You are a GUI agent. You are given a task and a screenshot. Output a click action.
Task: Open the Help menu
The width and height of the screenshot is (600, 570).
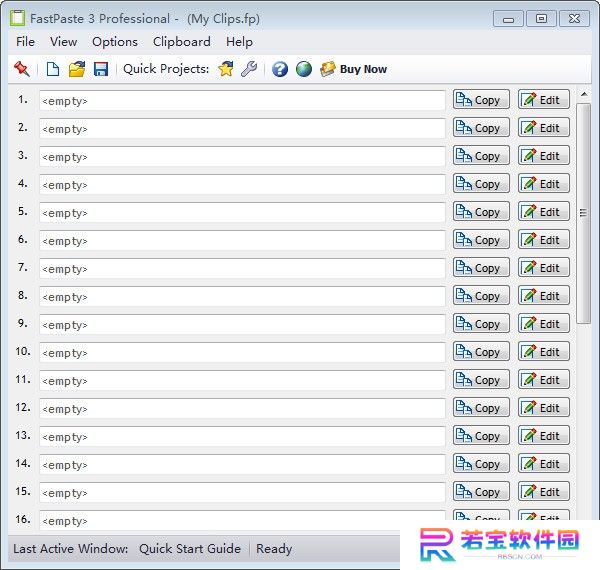239,42
